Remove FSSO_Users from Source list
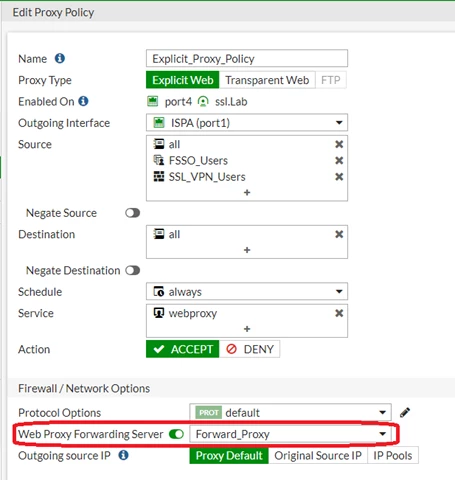Viewport: 455px width, 481px height. point(339,161)
